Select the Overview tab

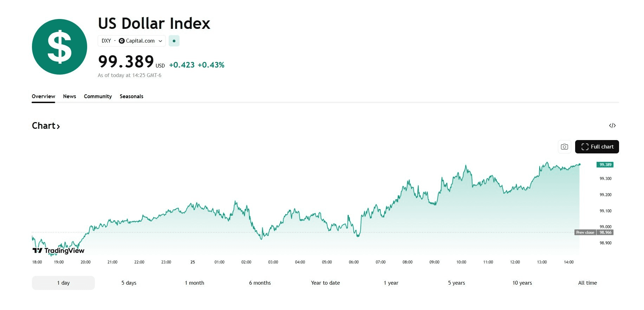43,96
